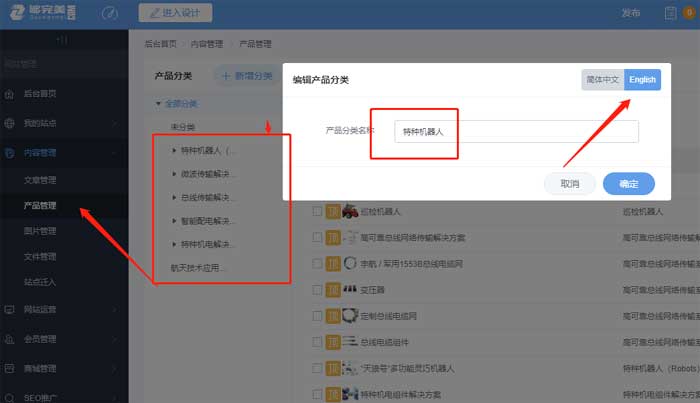Viewport: 700px width, 403px height.
Task: Click the 内容管理 sidebar icon
Action: coord(10,153)
